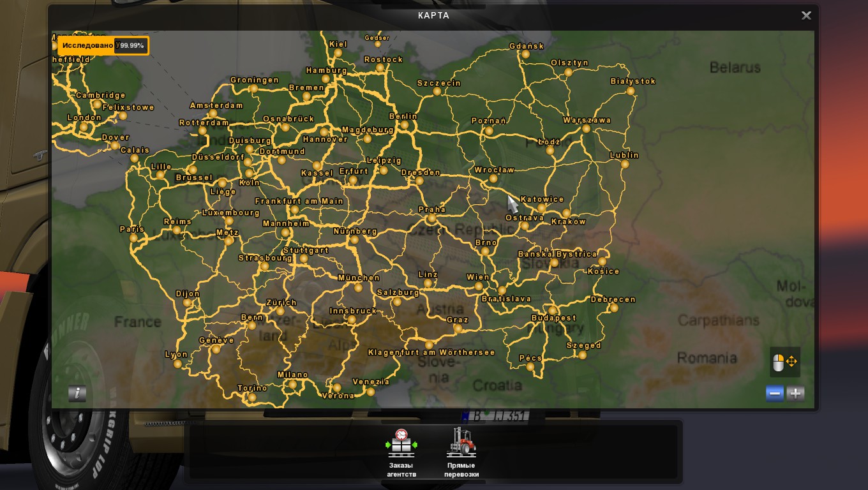Select Praha city marker

(432, 218)
